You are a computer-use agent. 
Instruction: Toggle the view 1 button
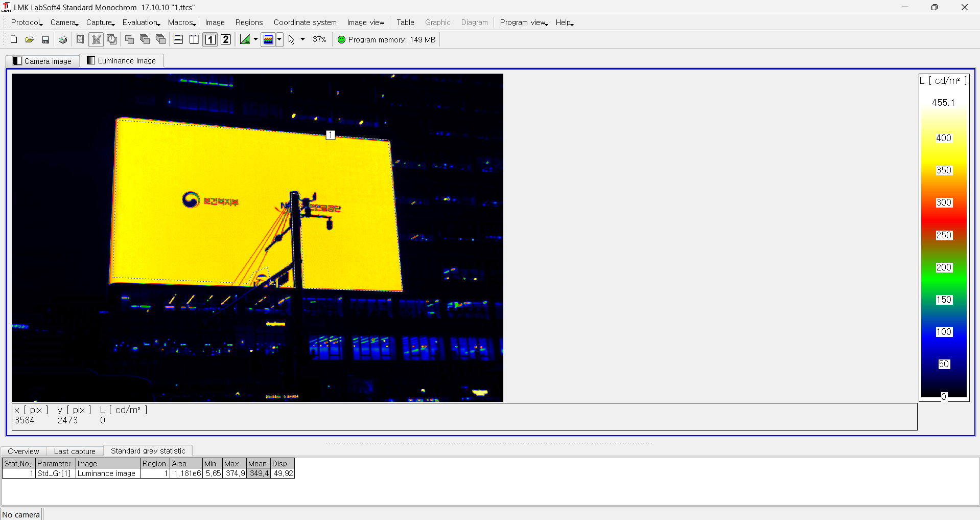point(210,40)
